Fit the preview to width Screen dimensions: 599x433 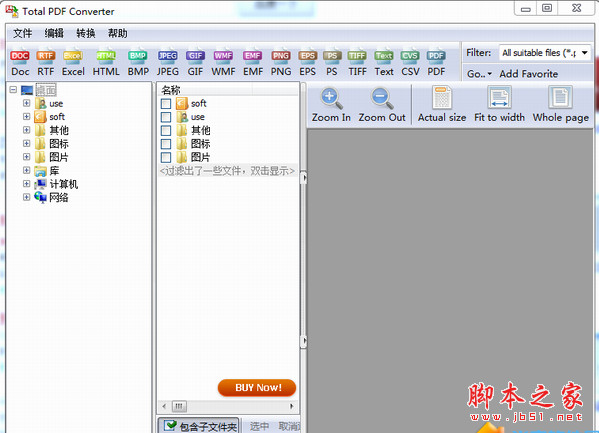[x=499, y=104]
